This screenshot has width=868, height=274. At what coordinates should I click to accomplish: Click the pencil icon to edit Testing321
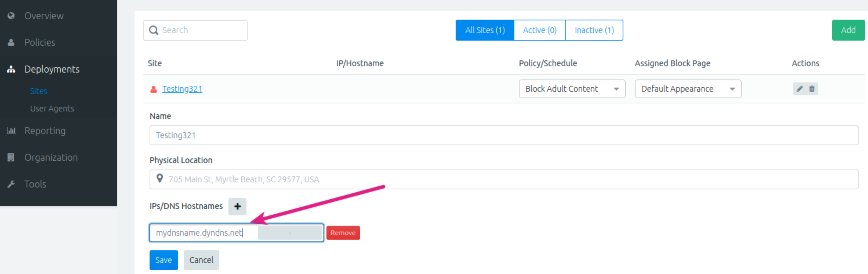tap(799, 89)
